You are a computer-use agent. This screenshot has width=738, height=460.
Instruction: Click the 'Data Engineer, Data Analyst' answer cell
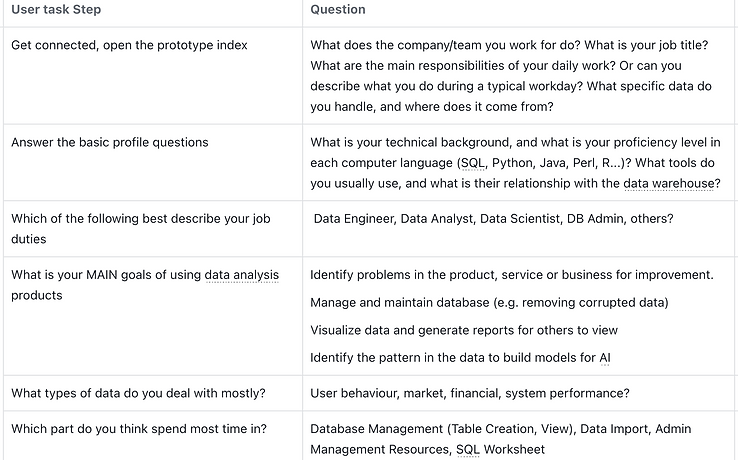520,229
